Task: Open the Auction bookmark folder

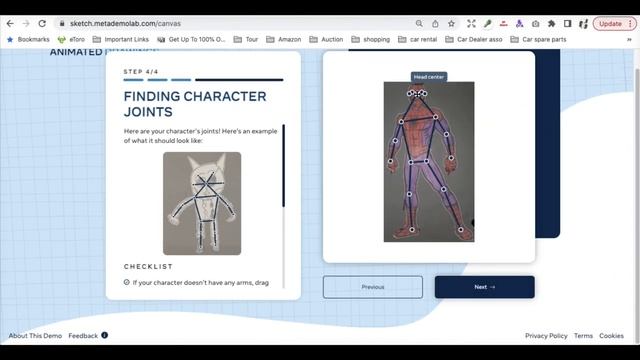Action: [x=326, y=40]
